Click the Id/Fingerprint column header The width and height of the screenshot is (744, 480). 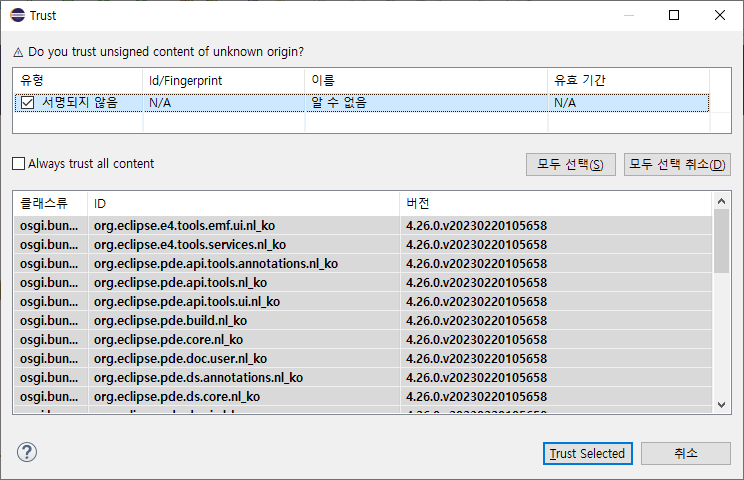223,81
